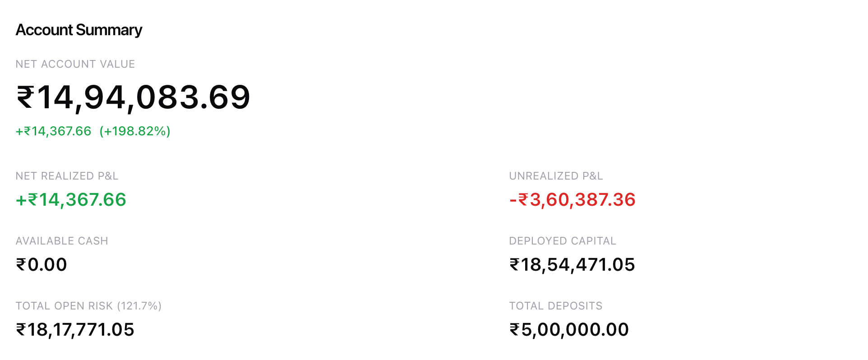Click the (121.7%) open risk percentage
Image resolution: width=868 pixels, height=360 pixels.
(x=139, y=306)
